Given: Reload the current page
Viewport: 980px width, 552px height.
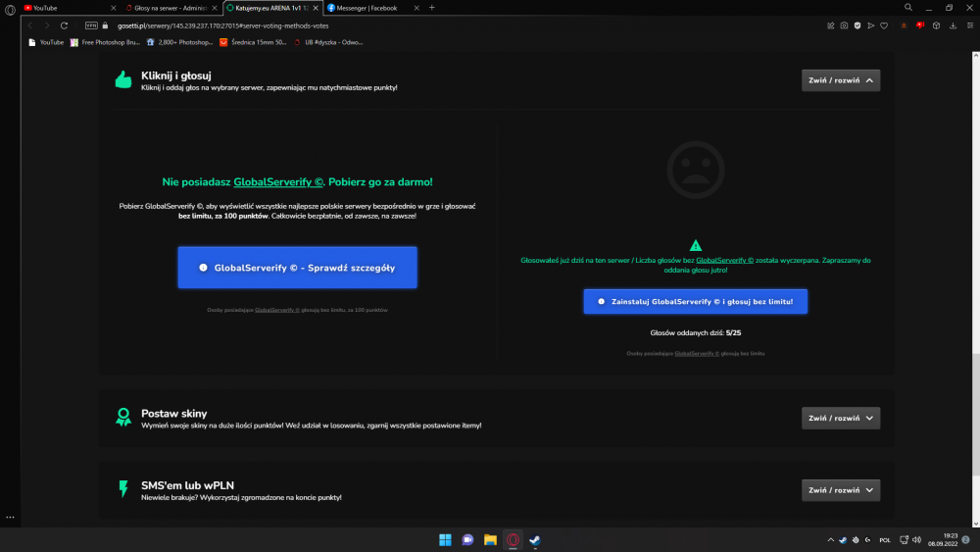Looking at the screenshot, I should point(64,25).
